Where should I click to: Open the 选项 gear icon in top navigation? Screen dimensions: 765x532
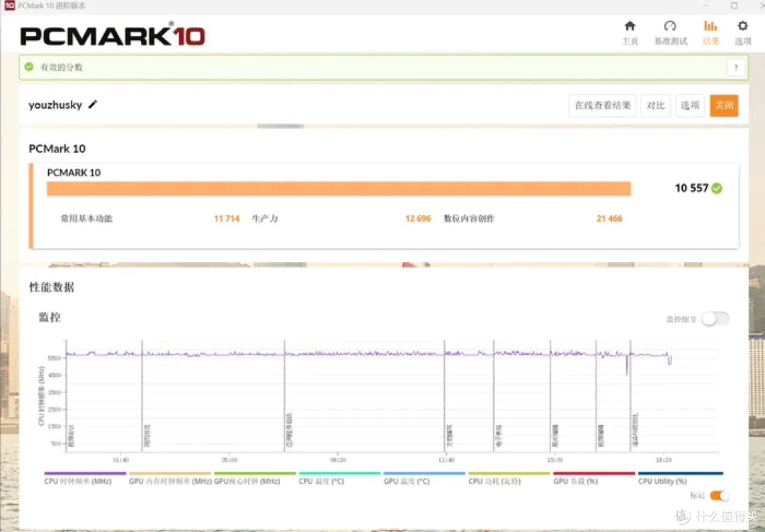[742, 26]
